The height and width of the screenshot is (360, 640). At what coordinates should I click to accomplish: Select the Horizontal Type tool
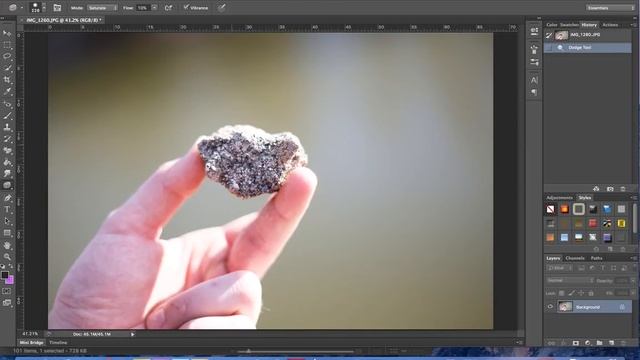[x=7, y=210]
